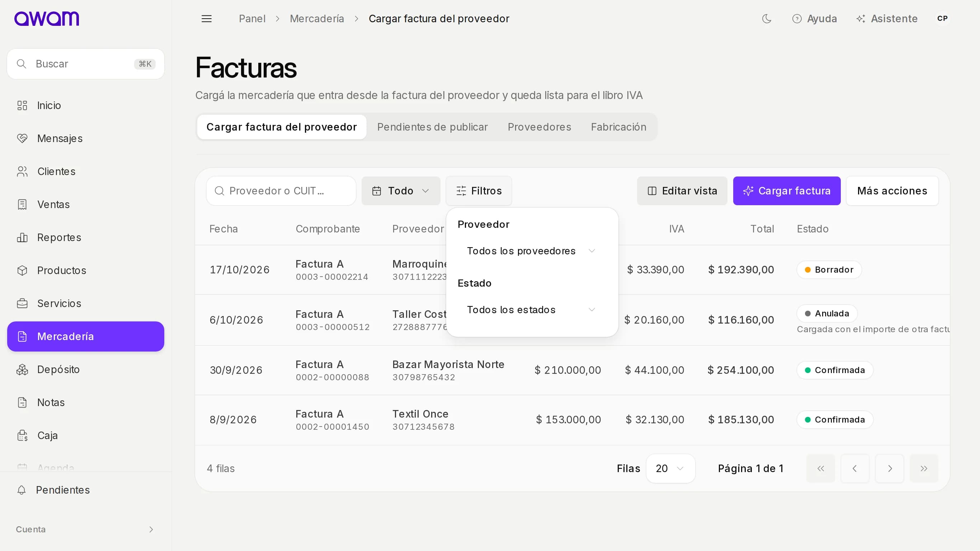The image size is (980, 551).
Task: Open the Asistente sparkle assistant
Action: 886,19
